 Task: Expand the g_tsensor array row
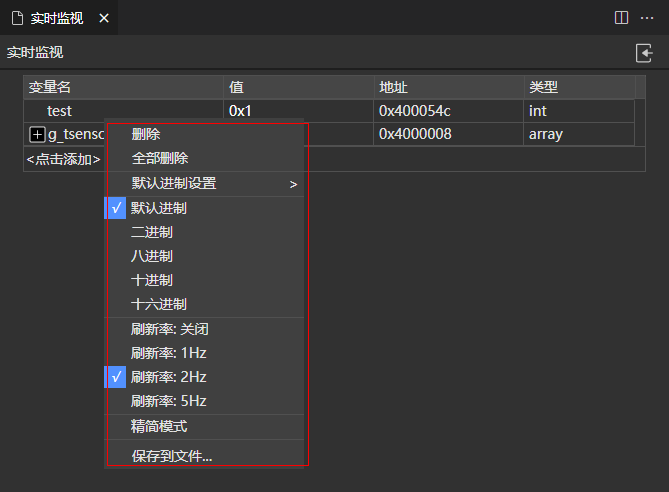pyautogui.click(x=37, y=134)
